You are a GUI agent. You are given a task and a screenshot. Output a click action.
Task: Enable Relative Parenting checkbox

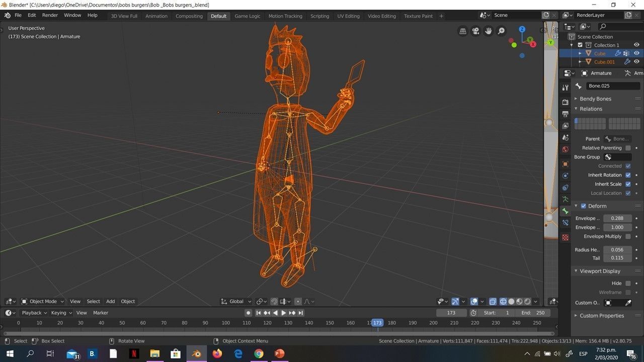pos(628,148)
